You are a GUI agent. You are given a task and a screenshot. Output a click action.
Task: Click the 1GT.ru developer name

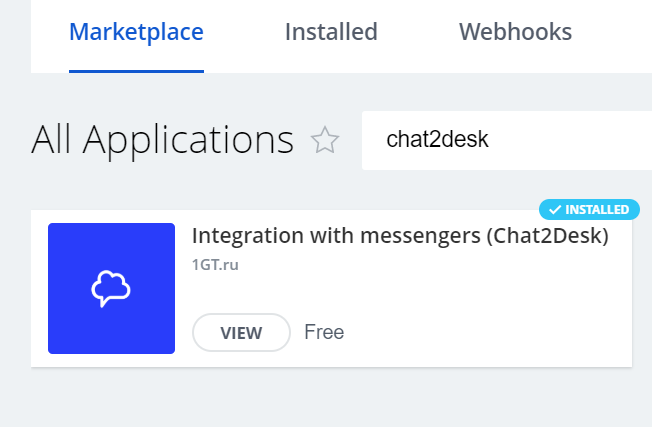(215, 265)
